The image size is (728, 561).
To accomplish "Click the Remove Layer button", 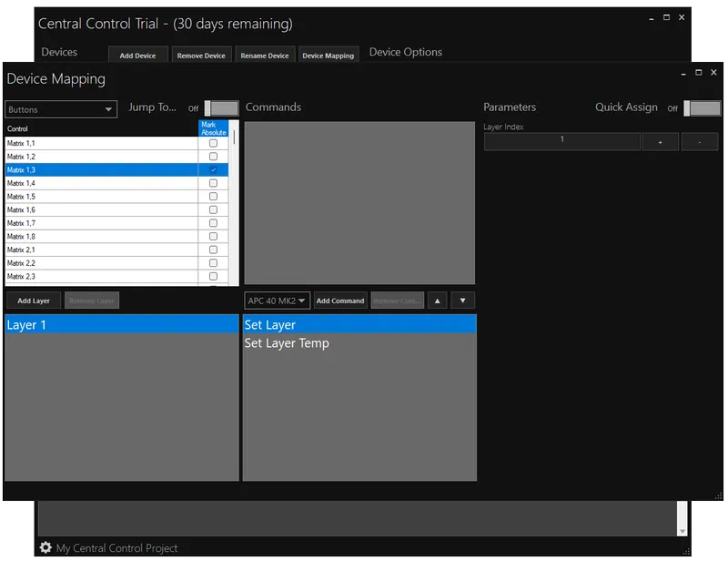I will tap(92, 301).
